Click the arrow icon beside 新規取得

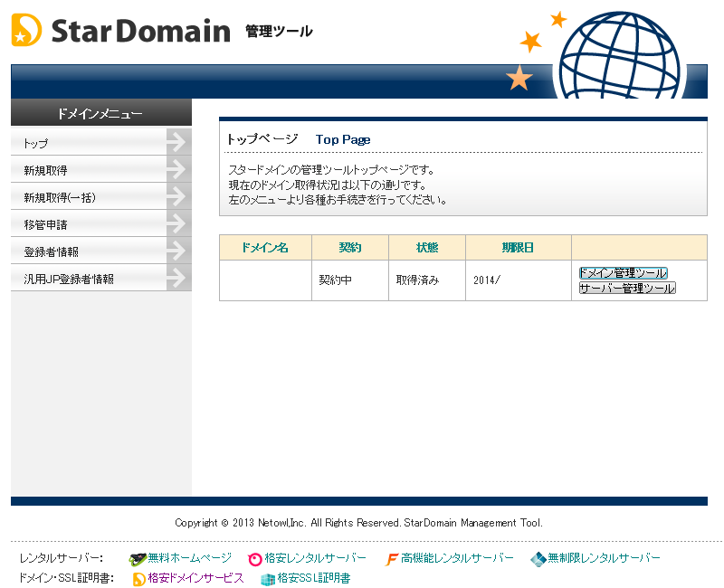(x=178, y=169)
